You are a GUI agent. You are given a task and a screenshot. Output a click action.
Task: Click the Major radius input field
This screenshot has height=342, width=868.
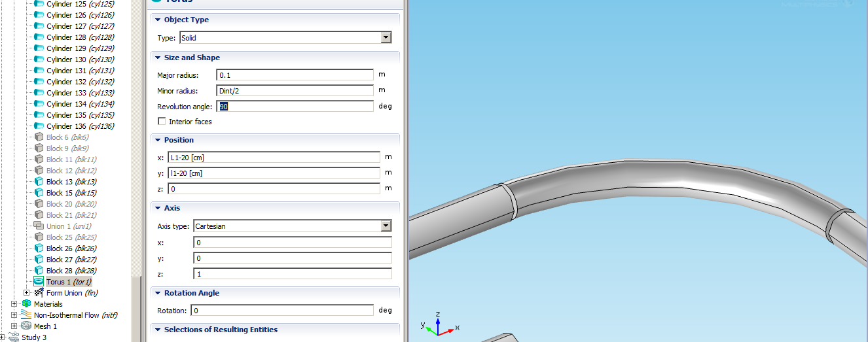[x=295, y=75]
